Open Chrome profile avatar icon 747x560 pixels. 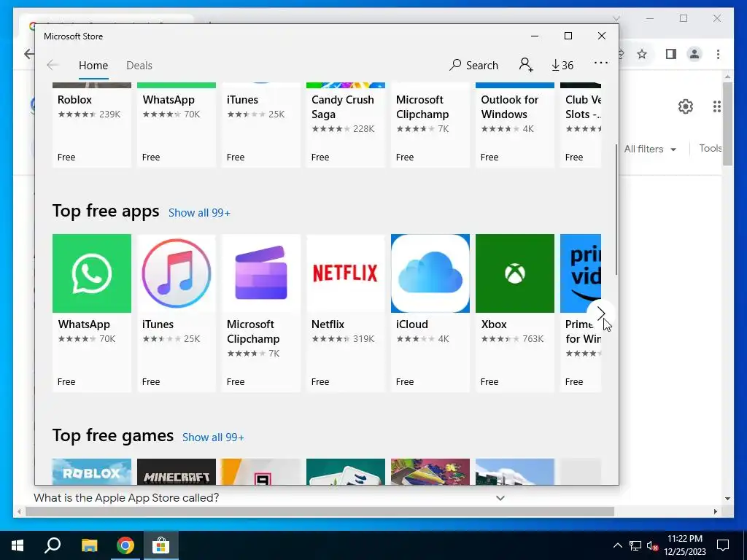[x=694, y=54]
